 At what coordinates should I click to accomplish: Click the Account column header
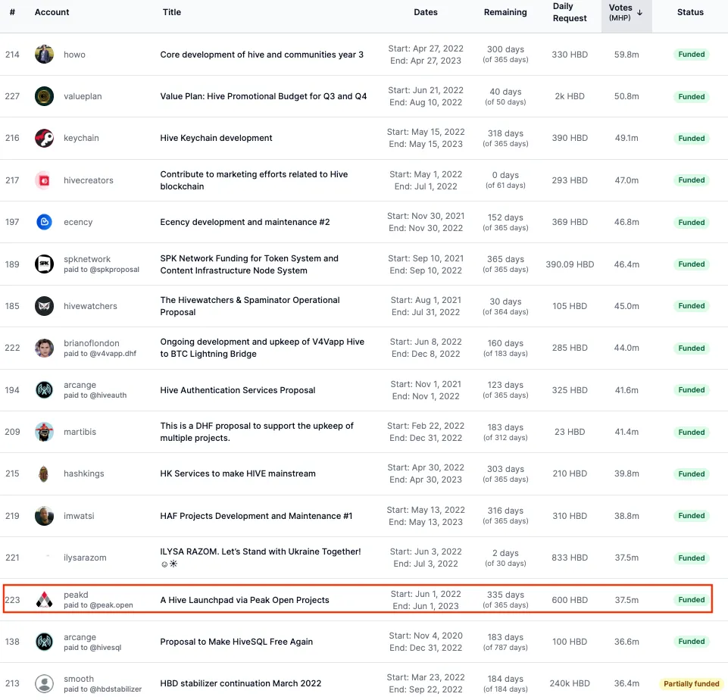(x=52, y=12)
